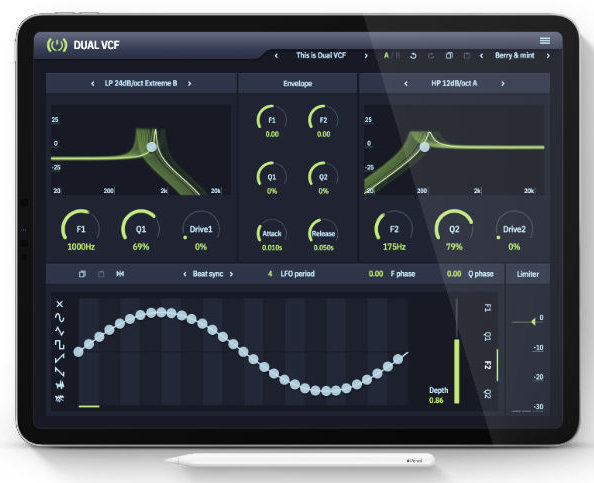
Task: Open the hamburger menu at top right
Action: pos(545,41)
